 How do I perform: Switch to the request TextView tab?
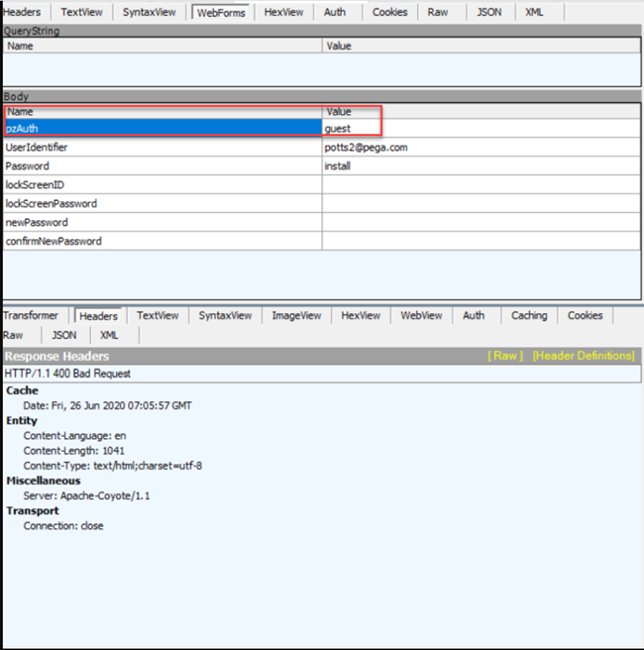80,12
